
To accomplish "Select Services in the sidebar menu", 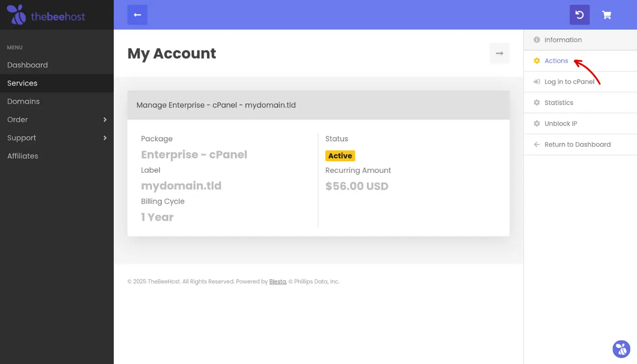I will point(22,83).
